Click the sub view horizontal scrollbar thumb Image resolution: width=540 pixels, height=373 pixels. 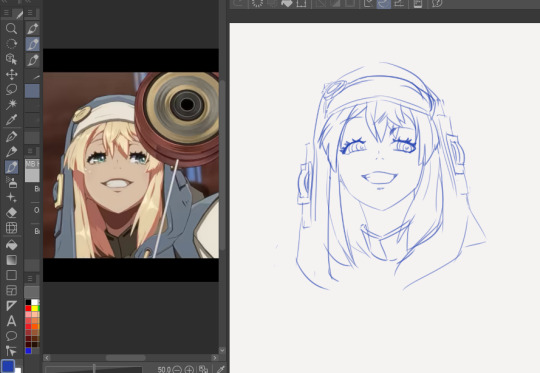click(x=125, y=358)
